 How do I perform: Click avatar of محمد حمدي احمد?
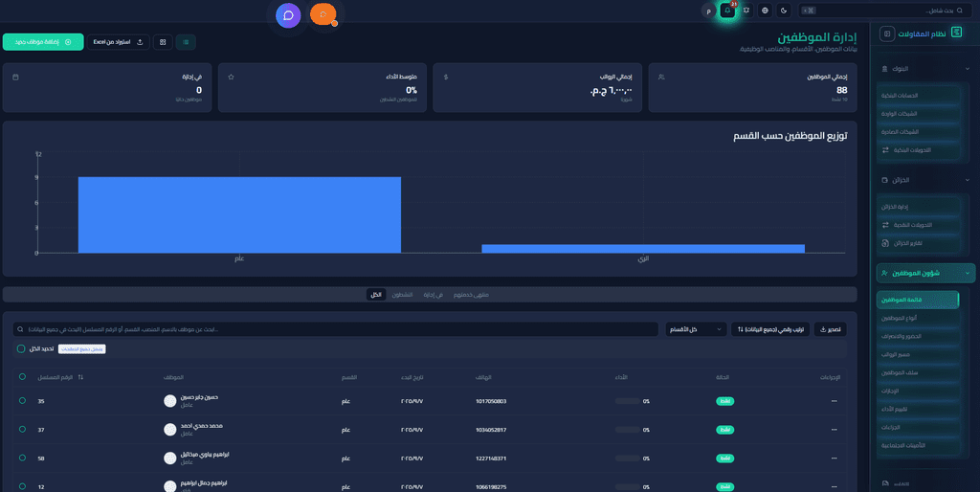pyautogui.click(x=170, y=430)
